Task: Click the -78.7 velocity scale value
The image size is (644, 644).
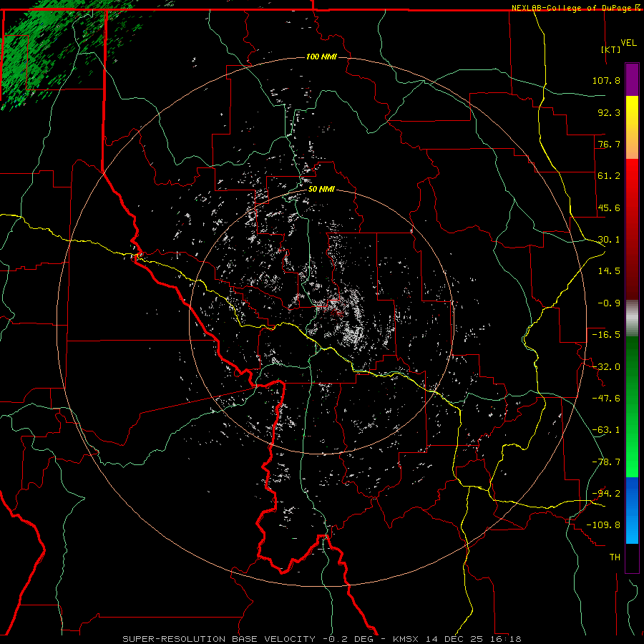Action: 606,462
